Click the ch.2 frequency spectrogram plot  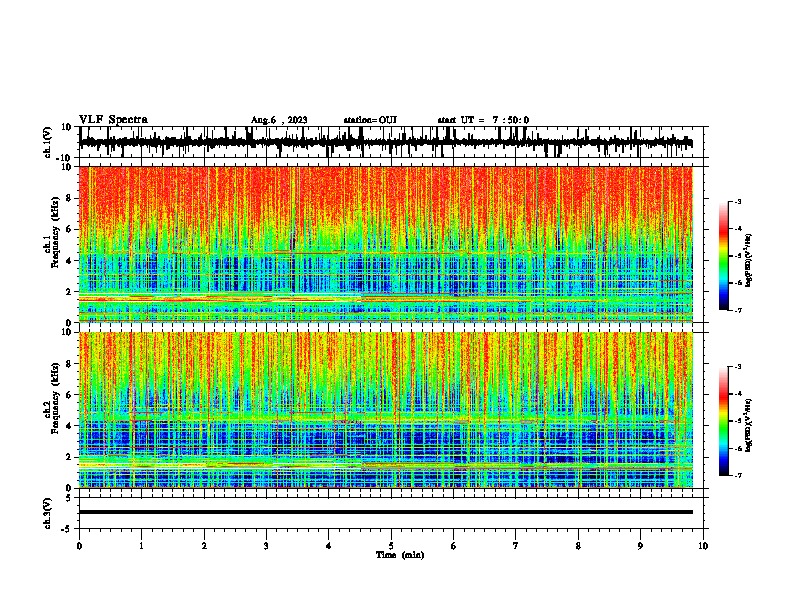[386, 410]
